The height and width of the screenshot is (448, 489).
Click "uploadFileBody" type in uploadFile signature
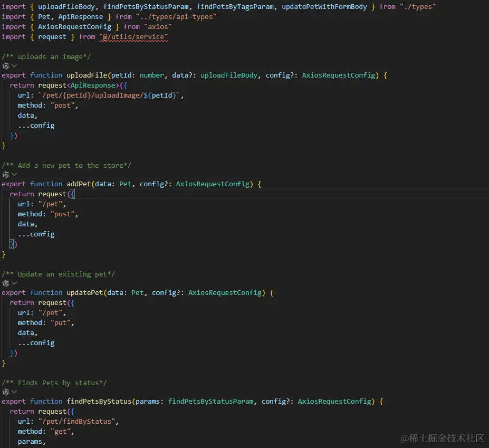pos(229,75)
